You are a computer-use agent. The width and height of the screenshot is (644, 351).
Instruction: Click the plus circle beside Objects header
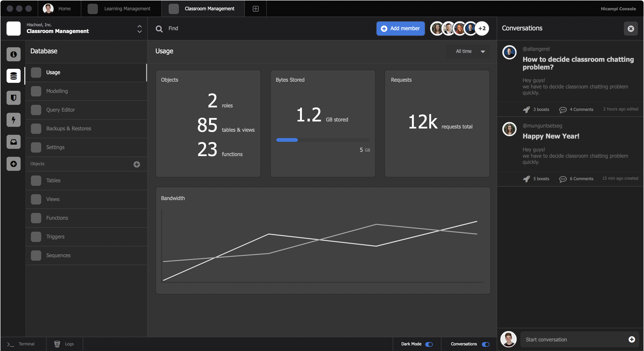tap(137, 164)
